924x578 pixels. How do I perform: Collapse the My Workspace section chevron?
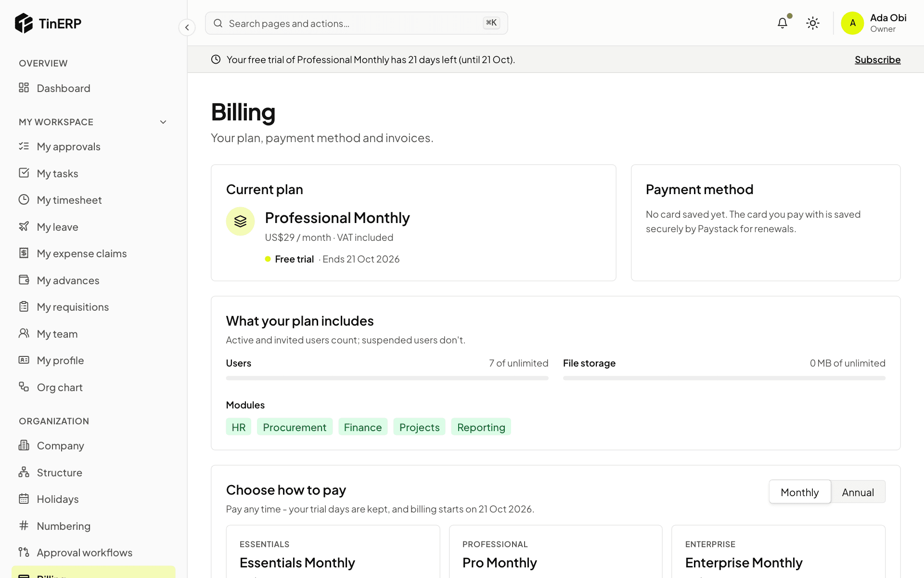[x=163, y=122]
